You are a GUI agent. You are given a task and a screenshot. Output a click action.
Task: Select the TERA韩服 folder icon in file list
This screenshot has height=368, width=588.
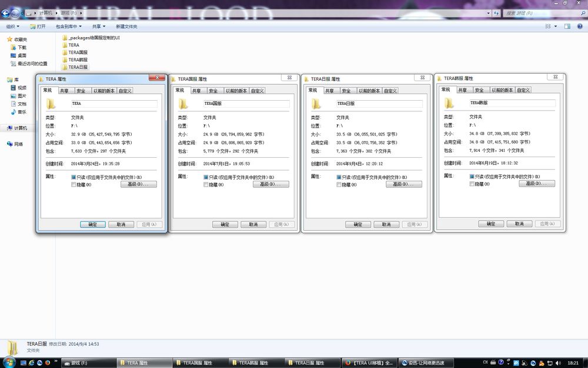[65, 59]
